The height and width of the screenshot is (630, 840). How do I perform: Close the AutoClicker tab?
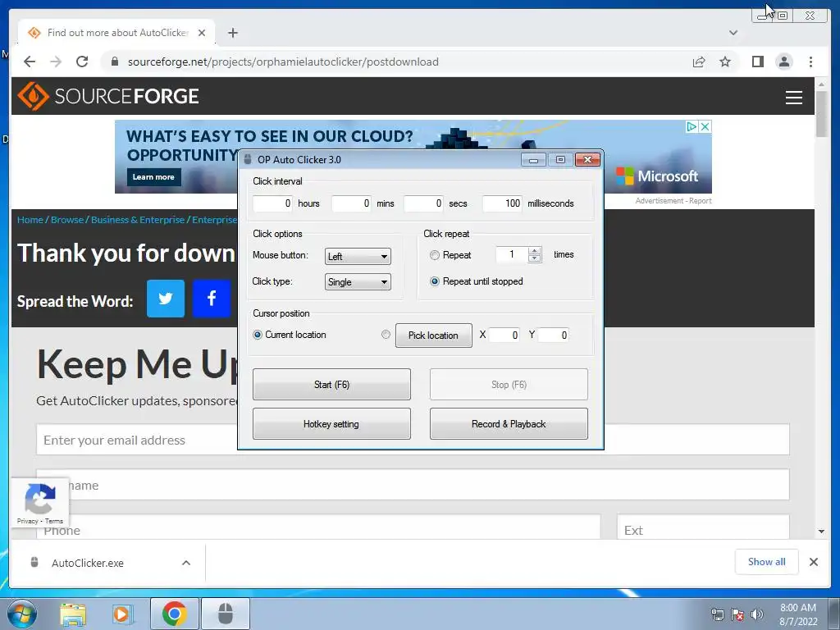tap(202, 33)
